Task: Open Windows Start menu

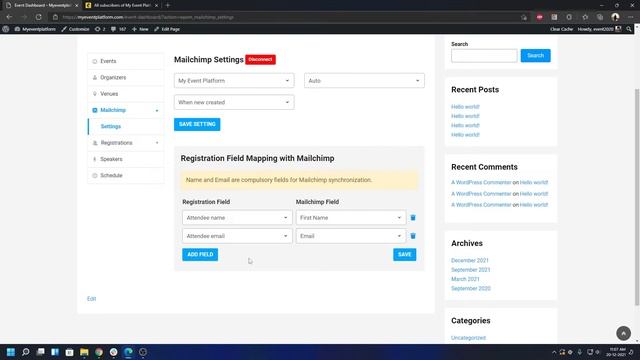Action: (x=11, y=352)
